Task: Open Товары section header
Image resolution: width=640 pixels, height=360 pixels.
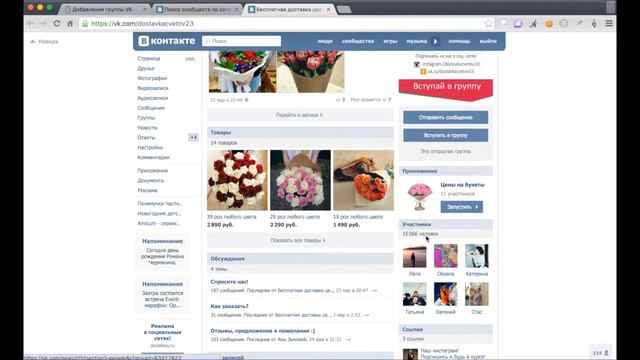Action: click(300, 132)
